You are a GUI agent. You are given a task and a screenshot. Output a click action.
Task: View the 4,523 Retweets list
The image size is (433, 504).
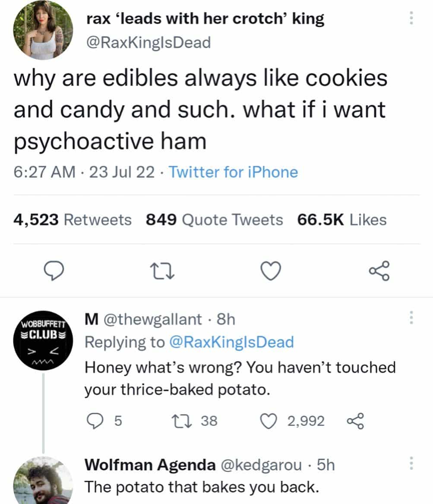[73, 220]
